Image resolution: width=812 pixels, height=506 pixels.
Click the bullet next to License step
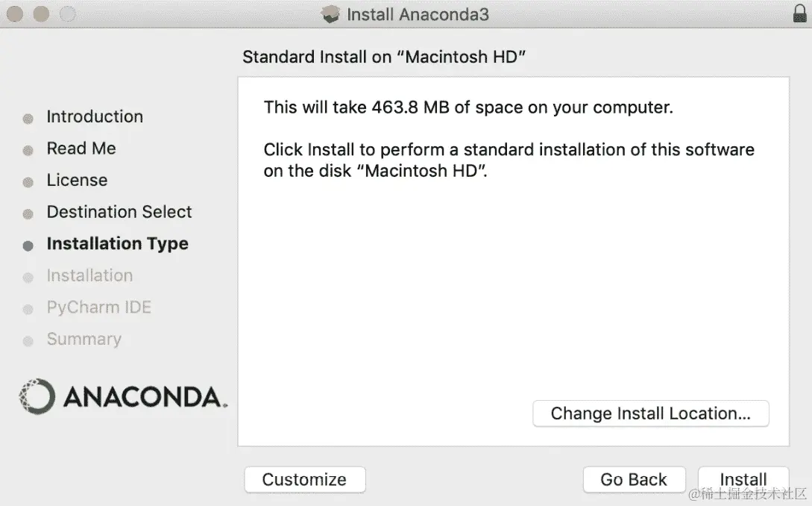[x=28, y=180]
